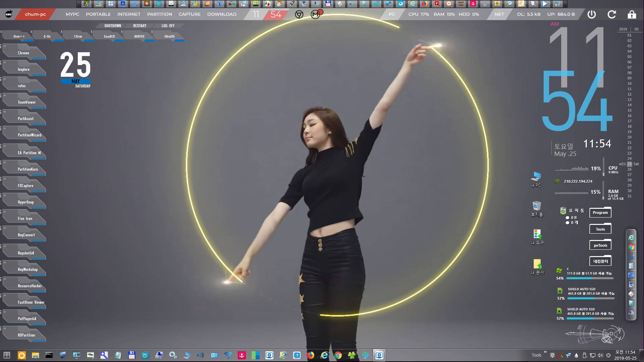Open the command prompt icon on taskbar

(49, 355)
